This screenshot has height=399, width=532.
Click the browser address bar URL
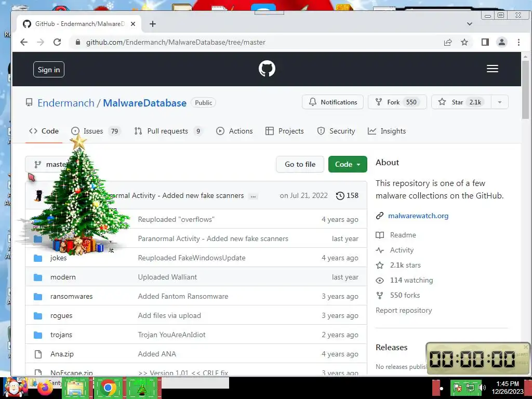(x=176, y=42)
